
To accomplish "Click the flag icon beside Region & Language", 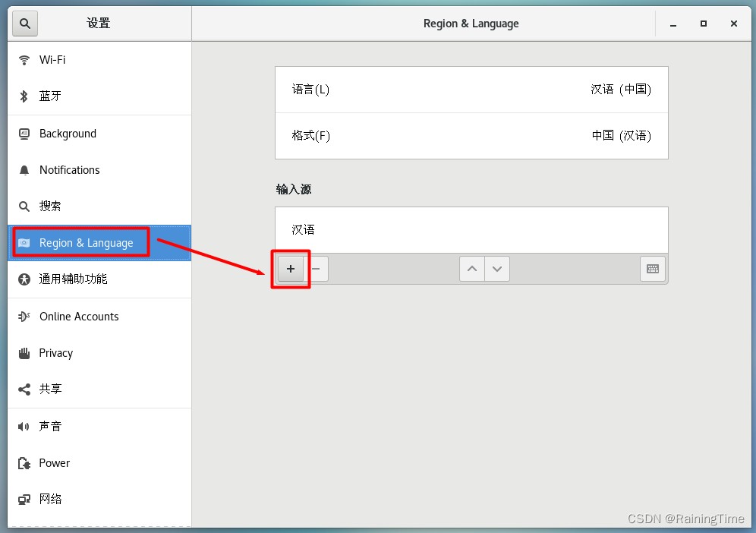I will point(24,243).
